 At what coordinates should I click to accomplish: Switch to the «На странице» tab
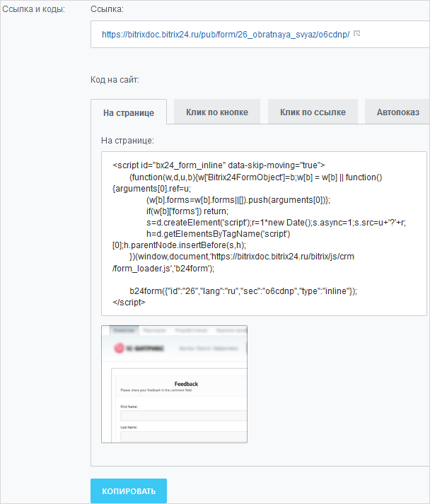129,112
